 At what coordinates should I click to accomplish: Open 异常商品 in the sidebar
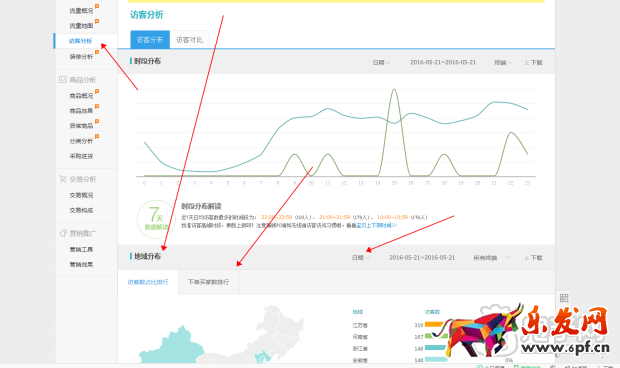[x=81, y=126]
